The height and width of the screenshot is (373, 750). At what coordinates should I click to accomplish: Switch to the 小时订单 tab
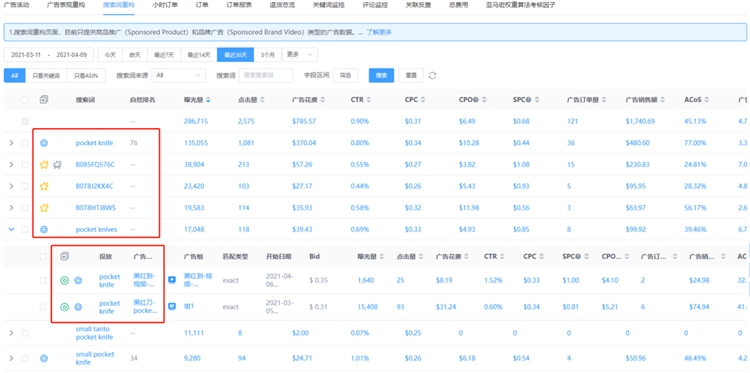[x=165, y=5]
